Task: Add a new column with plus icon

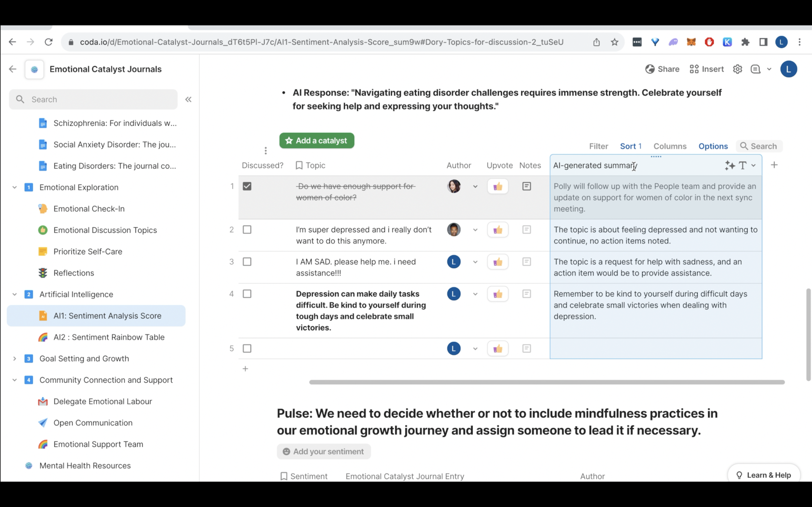Action: (774, 165)
